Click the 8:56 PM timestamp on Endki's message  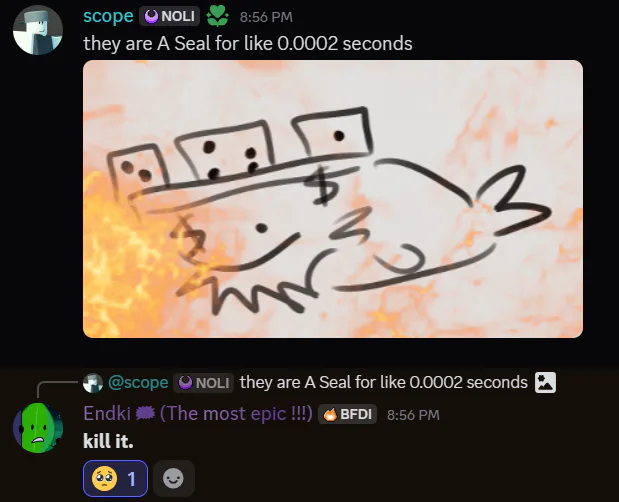pyautogui.click(x=413, y=415)
